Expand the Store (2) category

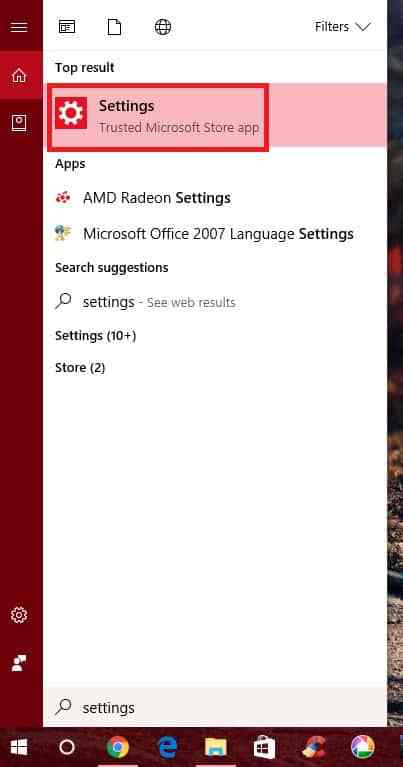click(80, 367)
